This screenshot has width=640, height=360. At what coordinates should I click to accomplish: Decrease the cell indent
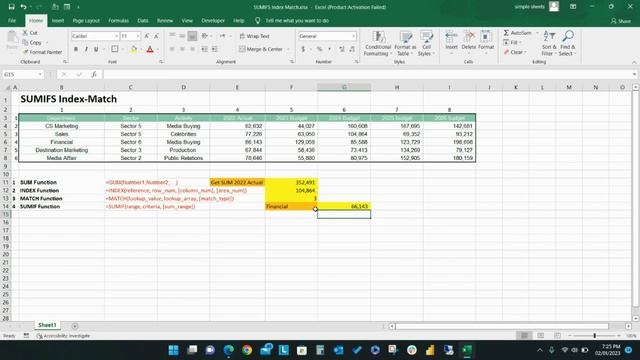[x=204, y=49]
